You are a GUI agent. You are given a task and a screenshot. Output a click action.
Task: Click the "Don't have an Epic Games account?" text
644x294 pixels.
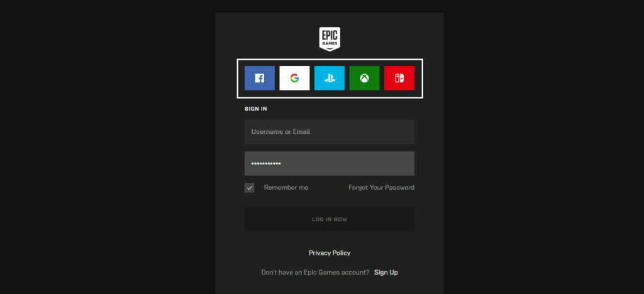point(314,273)
